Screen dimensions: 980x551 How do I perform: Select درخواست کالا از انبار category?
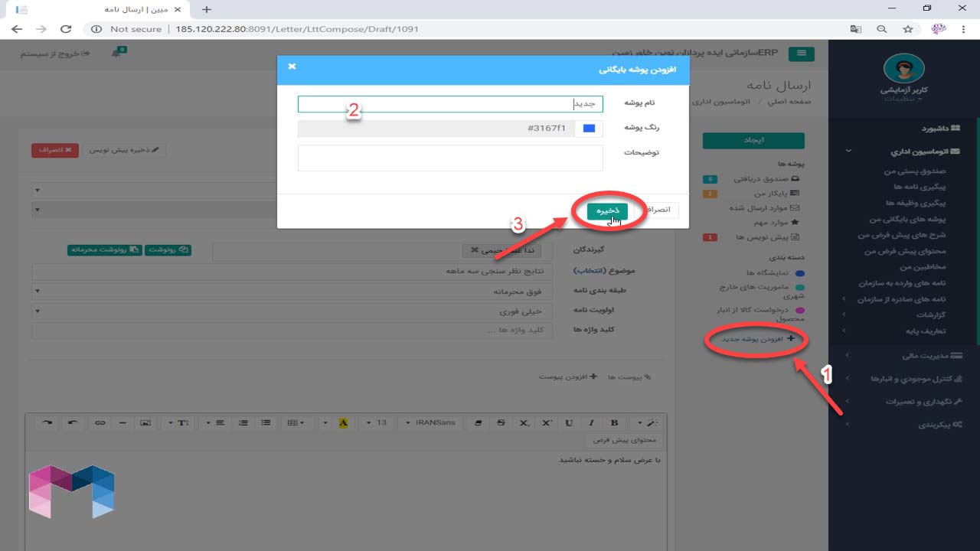pos(761,314)
